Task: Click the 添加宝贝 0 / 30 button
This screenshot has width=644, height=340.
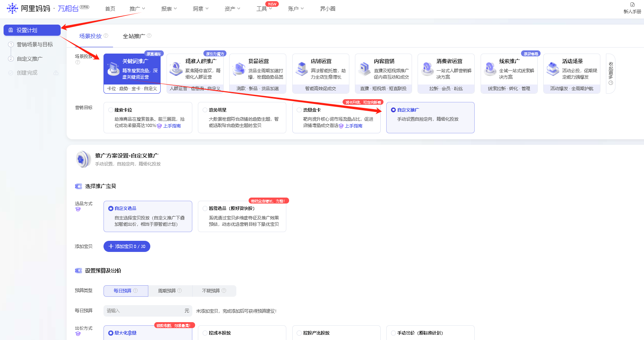Action: (127, 246)
